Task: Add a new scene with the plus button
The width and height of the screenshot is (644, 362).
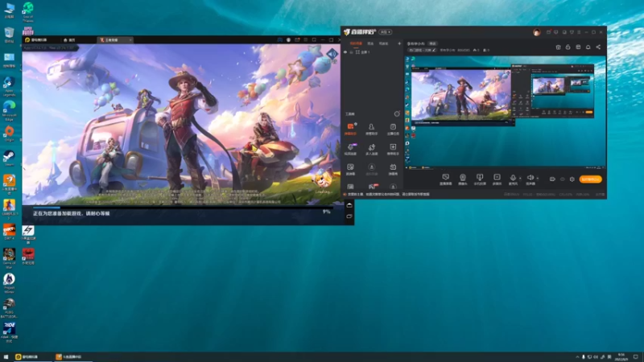Action: pyautogui.click(x=399, y=43)
